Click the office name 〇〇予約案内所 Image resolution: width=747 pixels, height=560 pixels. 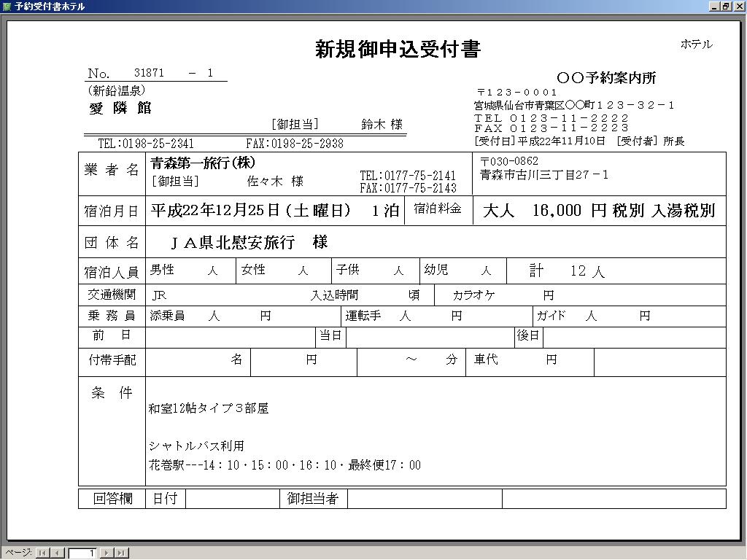(x=606, y=77)
